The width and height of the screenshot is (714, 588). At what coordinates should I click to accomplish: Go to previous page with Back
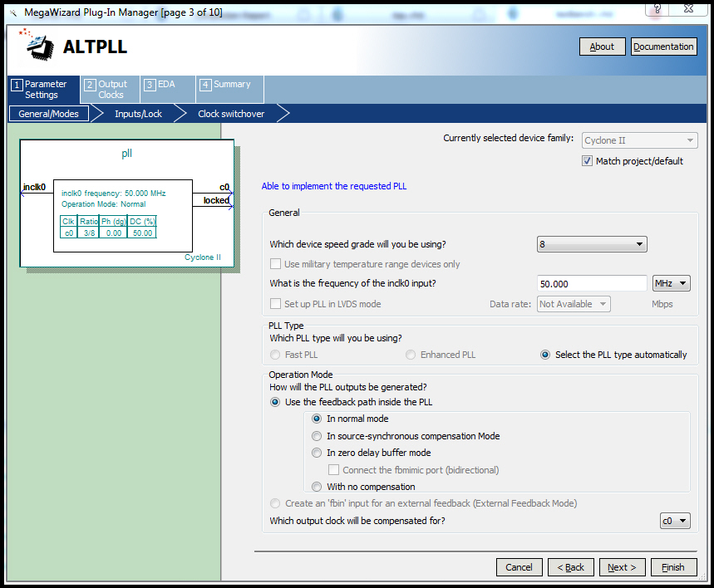(570, 567)
